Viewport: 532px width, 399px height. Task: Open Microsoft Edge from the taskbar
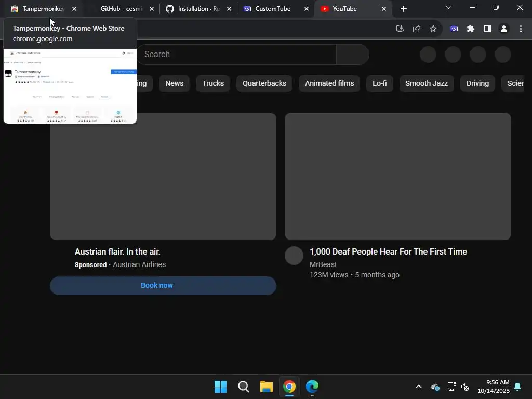click(312, 387)
